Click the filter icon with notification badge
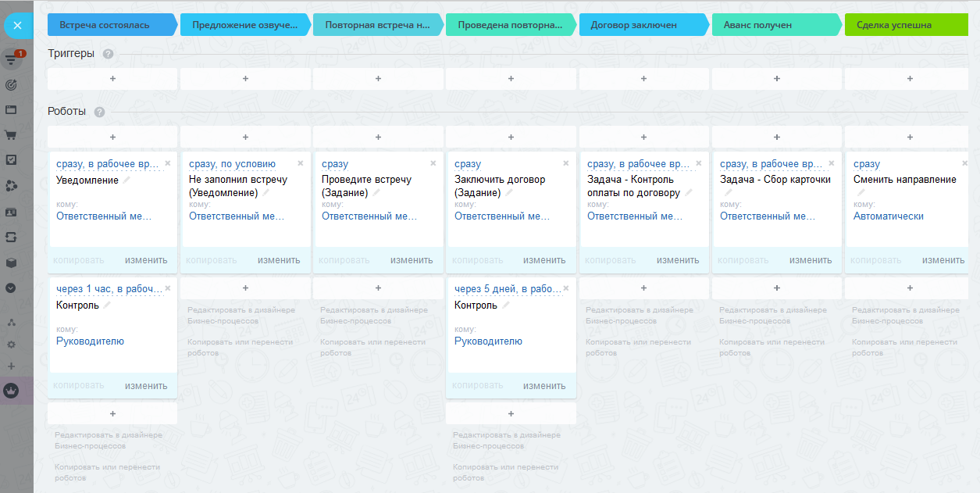The image size is (980, 493). [x=11, y=59]
